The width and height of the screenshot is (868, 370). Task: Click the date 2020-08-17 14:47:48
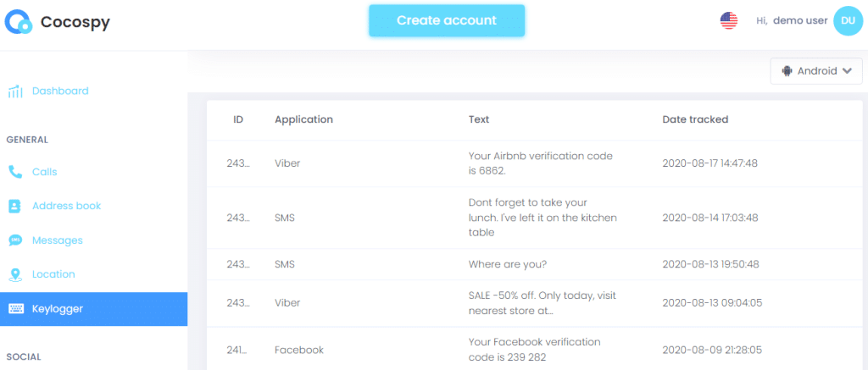coord(709,163)
